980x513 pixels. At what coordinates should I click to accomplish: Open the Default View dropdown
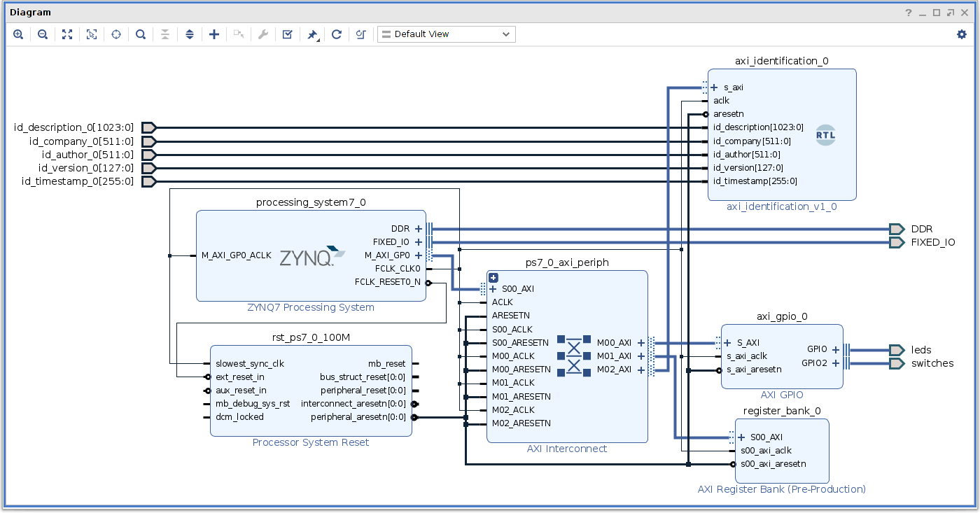[446, 34]
